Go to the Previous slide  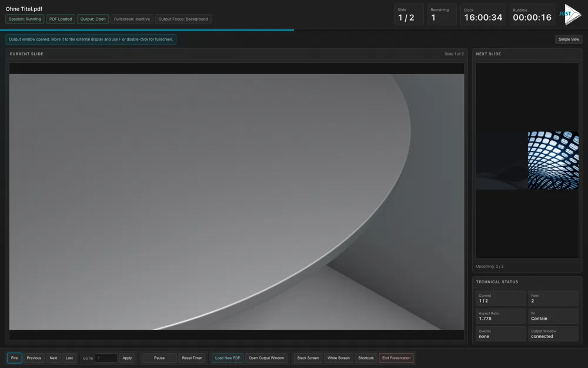tap(34, 357)
